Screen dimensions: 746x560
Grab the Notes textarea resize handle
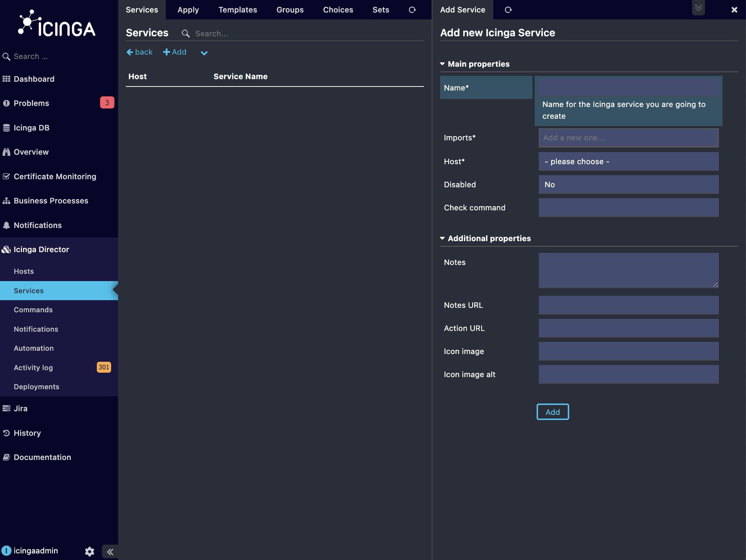pyautogui.click(x=715, y=284)
